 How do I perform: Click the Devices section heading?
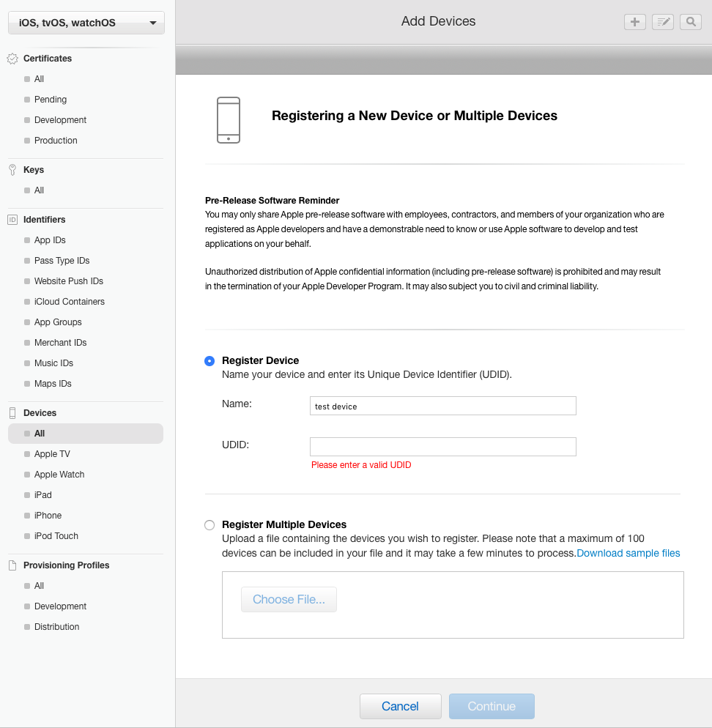(x=40, y=413)
